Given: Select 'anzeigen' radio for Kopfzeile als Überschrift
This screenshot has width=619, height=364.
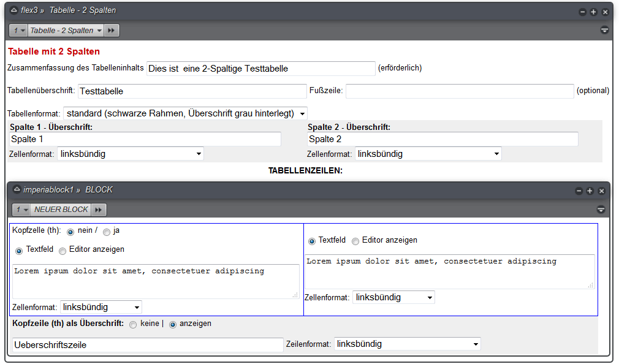Looking at the screenshot, I should pos(172,325).
